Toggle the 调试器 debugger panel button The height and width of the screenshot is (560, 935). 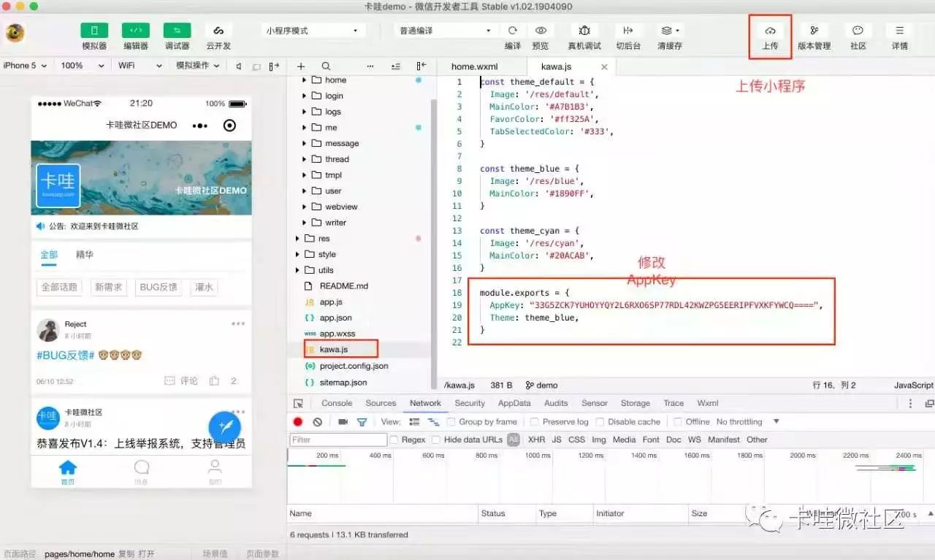coord(177,31)
